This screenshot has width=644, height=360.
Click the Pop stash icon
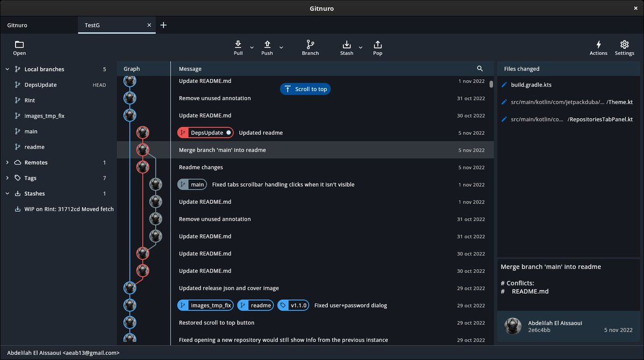(378, 45)
